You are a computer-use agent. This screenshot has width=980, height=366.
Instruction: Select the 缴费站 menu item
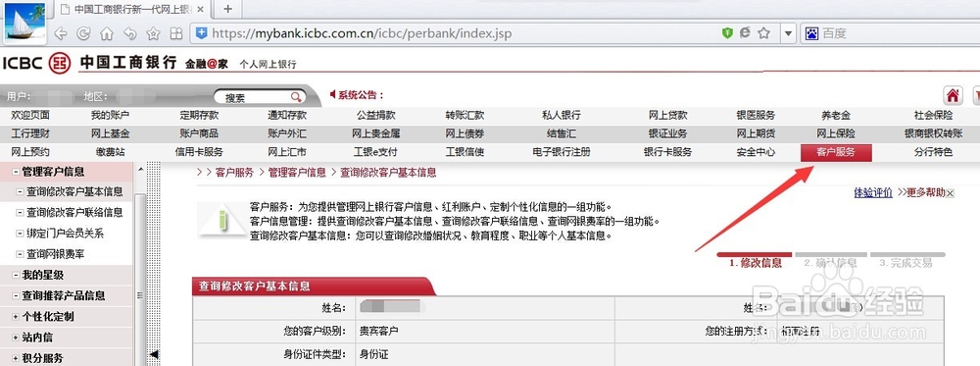pyautogui.click(x=110, y=152)
